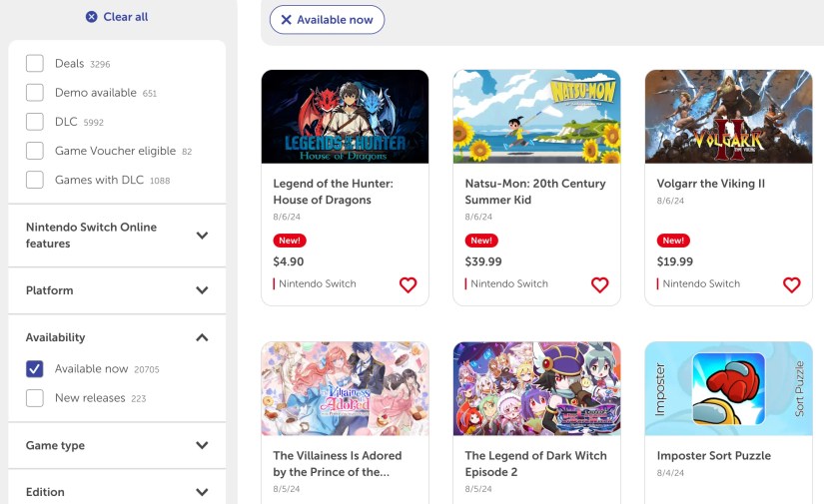This screenshot has height=504, width=824.
Task: Collapse the Availability filter section
Action: pos(117,337)
